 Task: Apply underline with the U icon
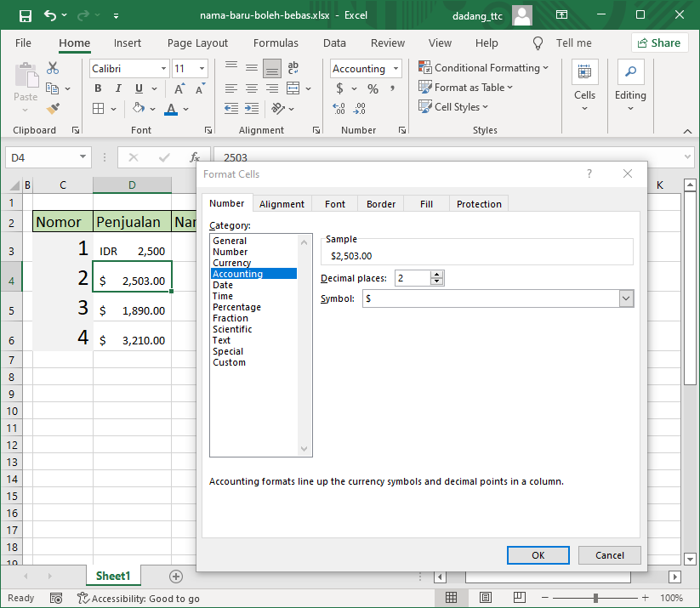tap(137, 88)
